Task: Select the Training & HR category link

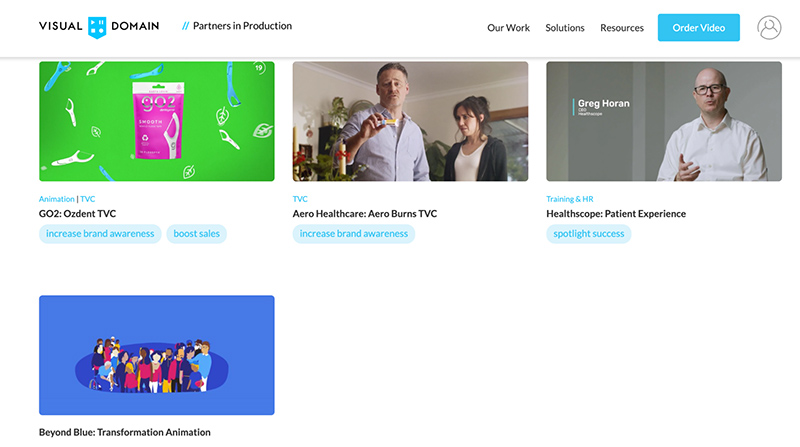Action: (x=569, y=199)
